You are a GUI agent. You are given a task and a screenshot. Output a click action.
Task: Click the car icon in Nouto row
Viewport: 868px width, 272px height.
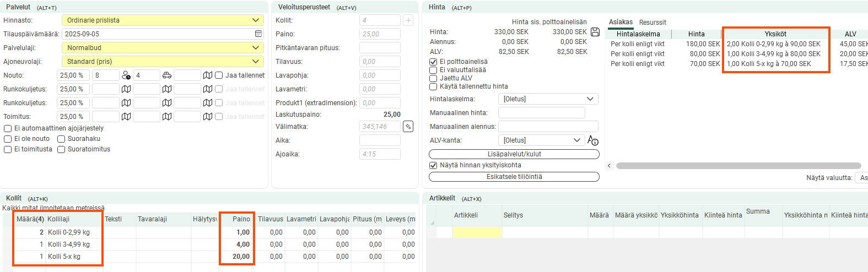(x=167, y=75)
